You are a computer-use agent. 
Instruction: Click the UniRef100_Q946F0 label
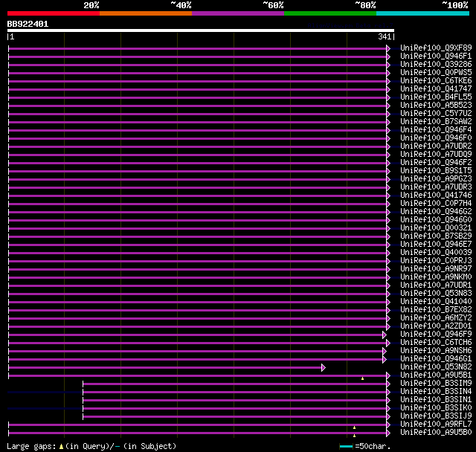(x=436, y=138)
